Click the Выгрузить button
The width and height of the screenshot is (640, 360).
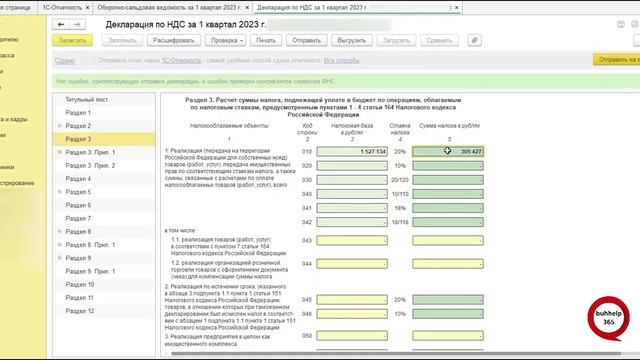(x=351, y=40)
